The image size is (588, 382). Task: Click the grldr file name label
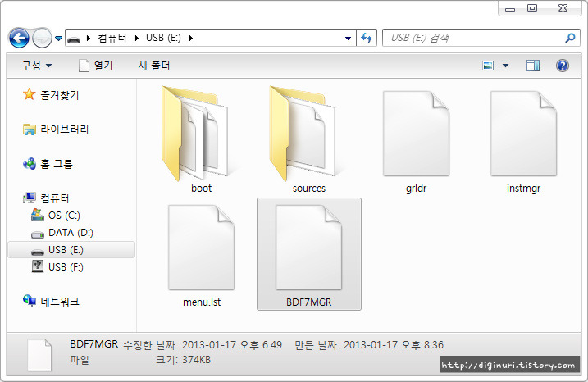pos(417,189)
